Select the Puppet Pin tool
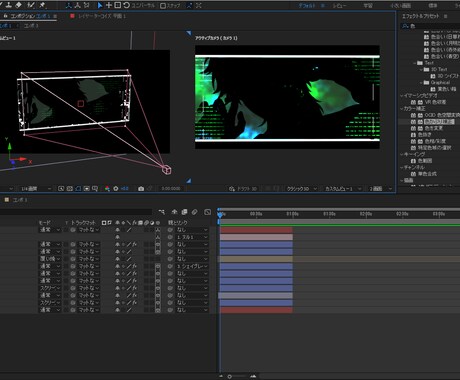This screenshot has width=460, height=380. pyautogui.click(x=42, y=5)
